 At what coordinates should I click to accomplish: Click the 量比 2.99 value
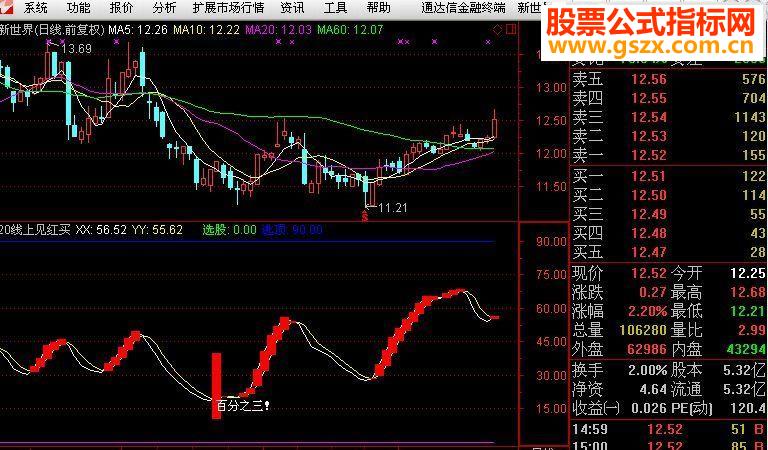point(751,330)
